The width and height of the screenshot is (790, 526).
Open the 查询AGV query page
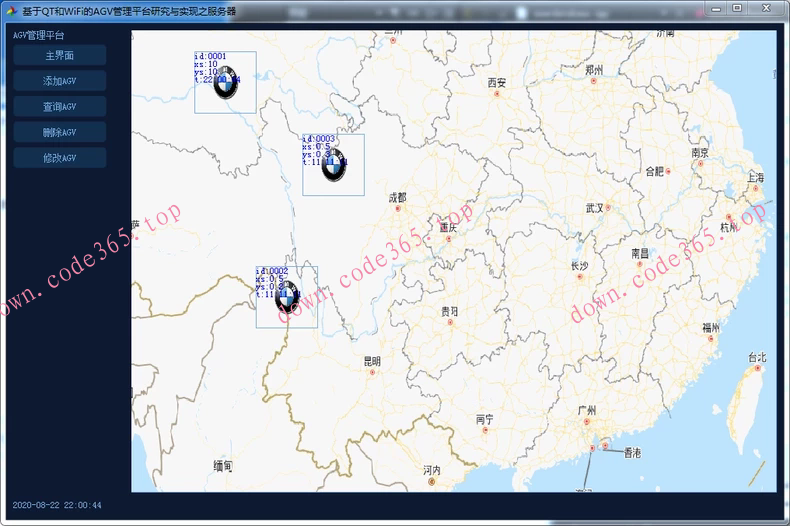(x=59, y=107)
